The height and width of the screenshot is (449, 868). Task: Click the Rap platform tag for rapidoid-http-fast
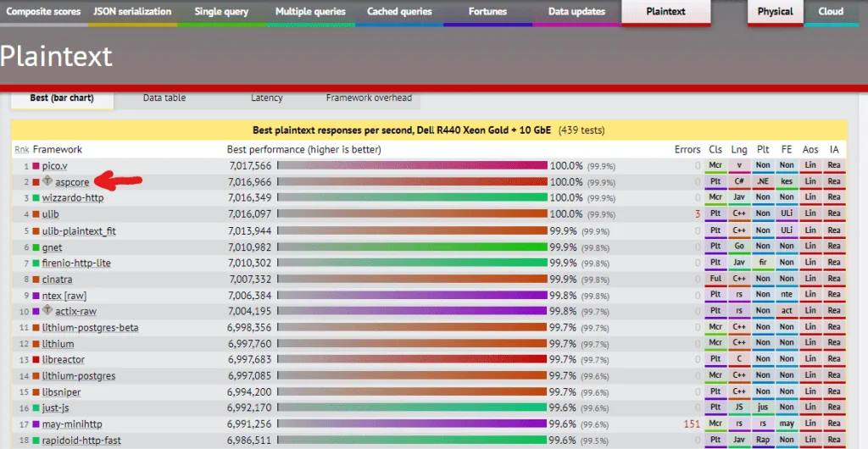[x=763, y=440]
